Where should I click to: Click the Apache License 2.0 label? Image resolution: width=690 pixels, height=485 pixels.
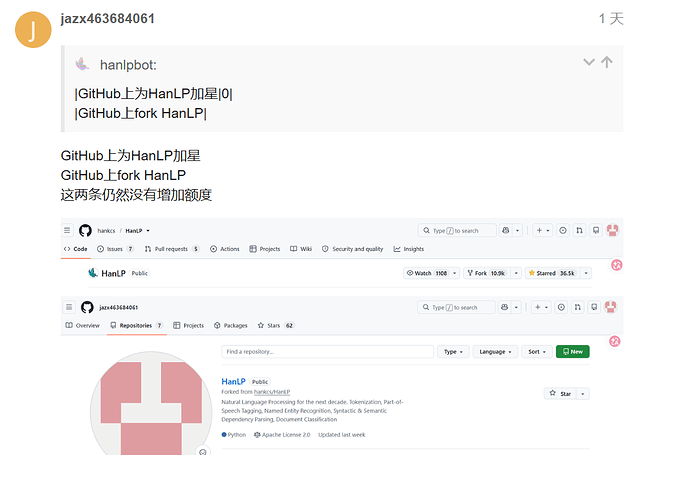(282, 435)
